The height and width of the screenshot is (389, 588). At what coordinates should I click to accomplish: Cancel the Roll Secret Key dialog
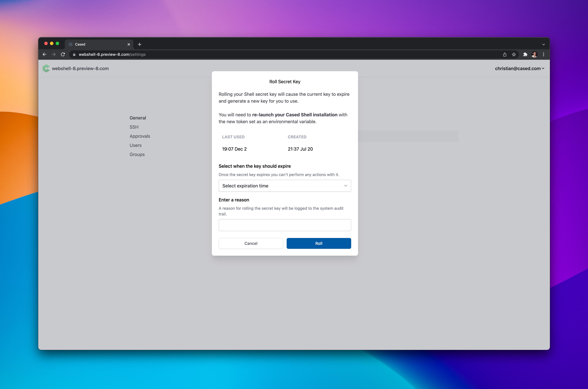coord(251,243)
